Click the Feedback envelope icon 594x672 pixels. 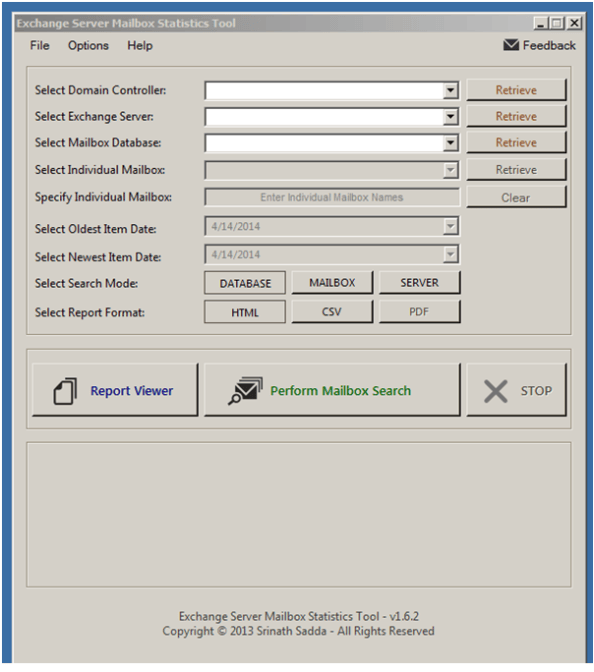(x=510, y=45)
